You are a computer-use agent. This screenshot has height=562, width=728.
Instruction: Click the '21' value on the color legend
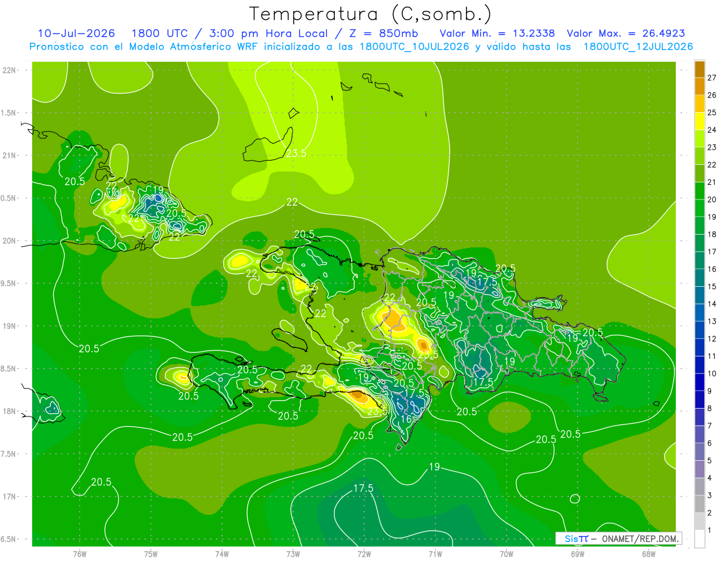point(712,182)
